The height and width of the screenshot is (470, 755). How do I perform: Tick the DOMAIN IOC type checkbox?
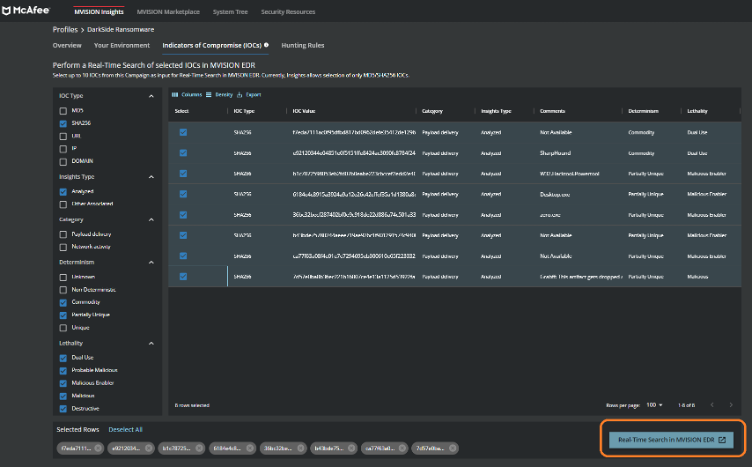[x=63, y=162]
